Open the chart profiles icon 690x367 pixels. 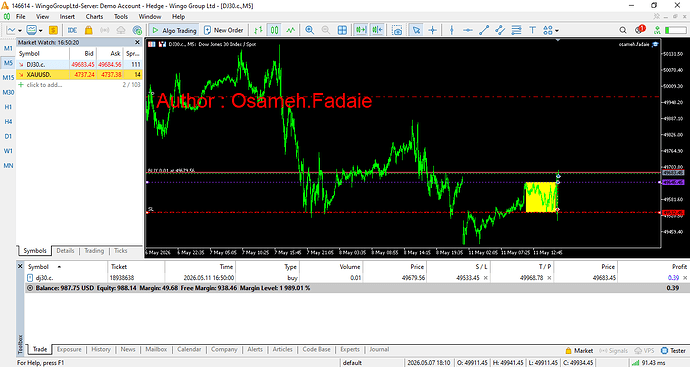[31, 30]
